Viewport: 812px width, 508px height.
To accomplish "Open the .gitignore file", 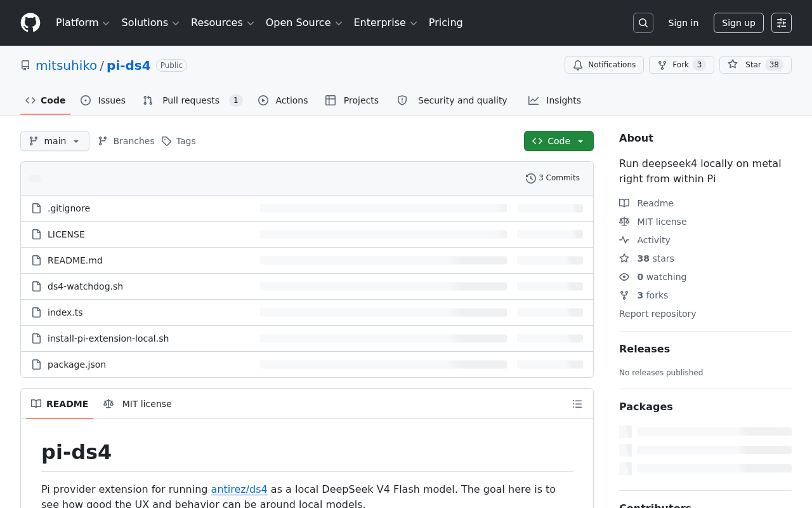I will point(69,208).
